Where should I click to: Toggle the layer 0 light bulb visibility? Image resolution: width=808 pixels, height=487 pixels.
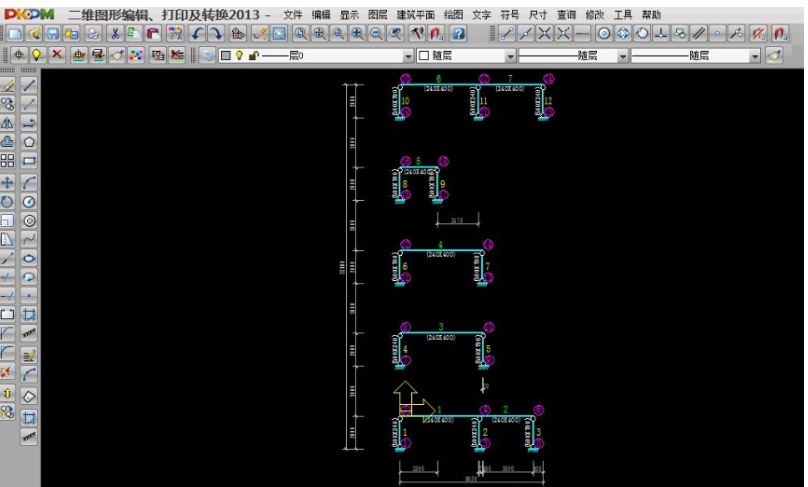pos(240,56)
